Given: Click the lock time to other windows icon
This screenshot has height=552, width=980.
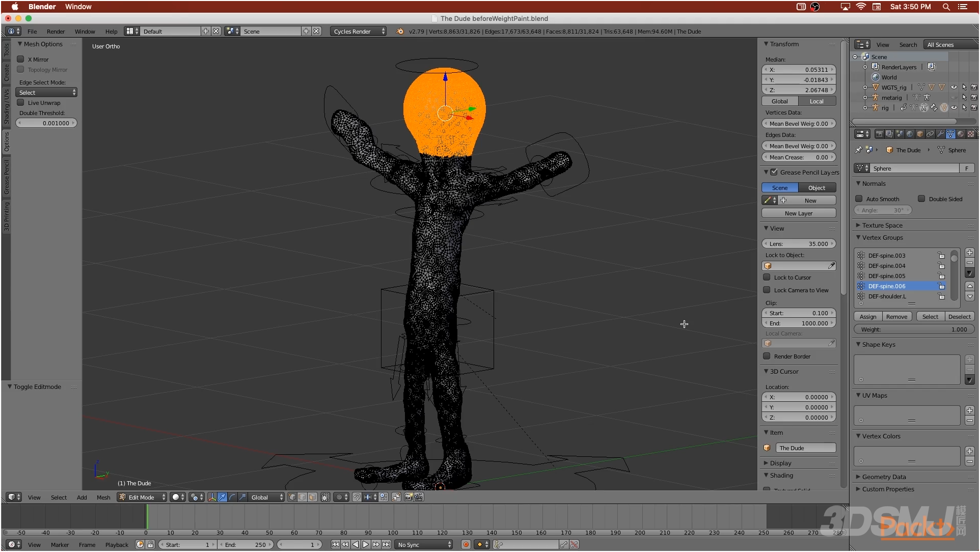Looking at the screenshot, I should [151, 545].
